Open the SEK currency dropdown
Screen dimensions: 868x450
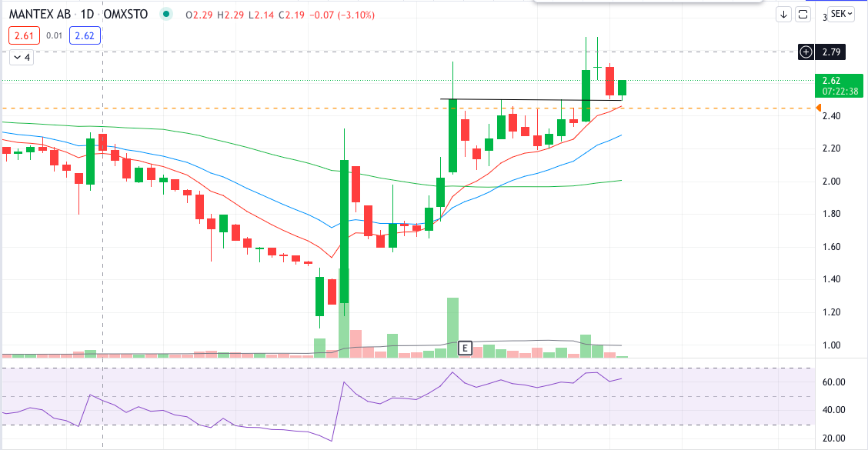[x=841, y=14]
